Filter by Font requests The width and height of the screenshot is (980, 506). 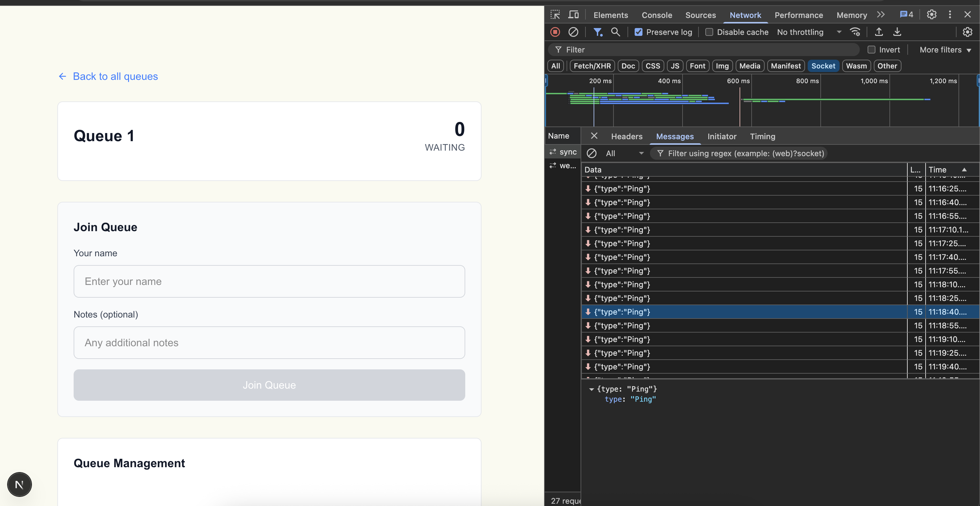click(x=697, y=66)
